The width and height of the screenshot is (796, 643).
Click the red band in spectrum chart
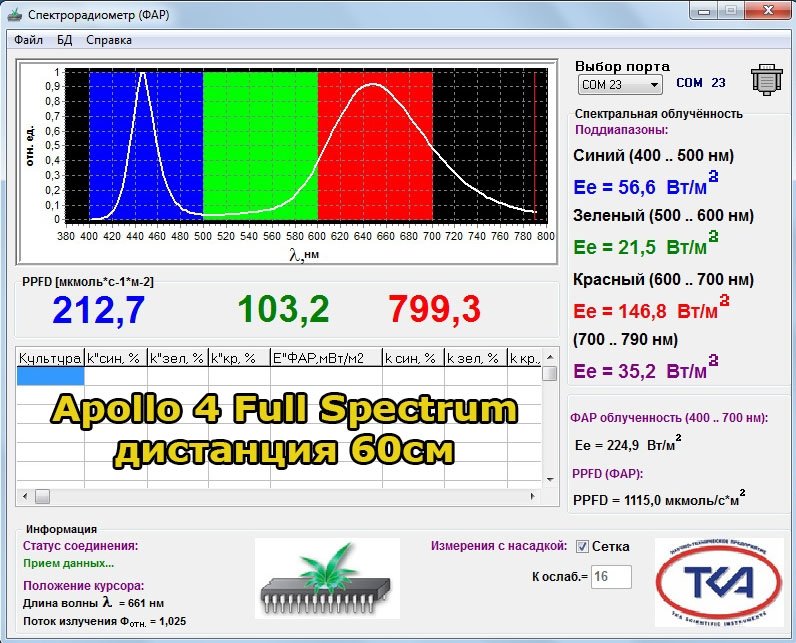tap(375, 146)
